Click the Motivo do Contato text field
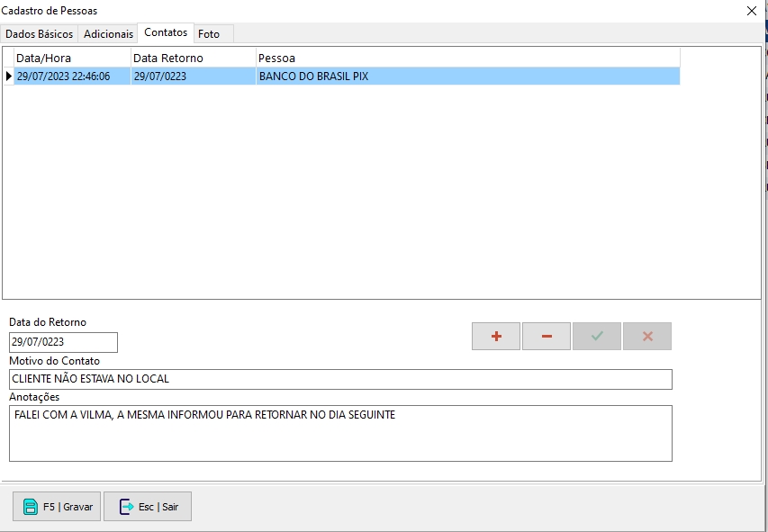 340,379
